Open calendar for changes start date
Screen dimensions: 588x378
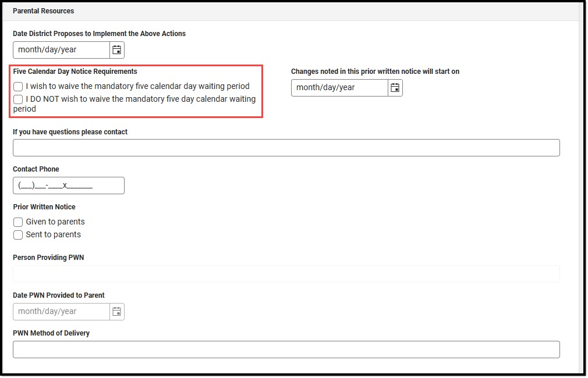[x=395, y=88]
